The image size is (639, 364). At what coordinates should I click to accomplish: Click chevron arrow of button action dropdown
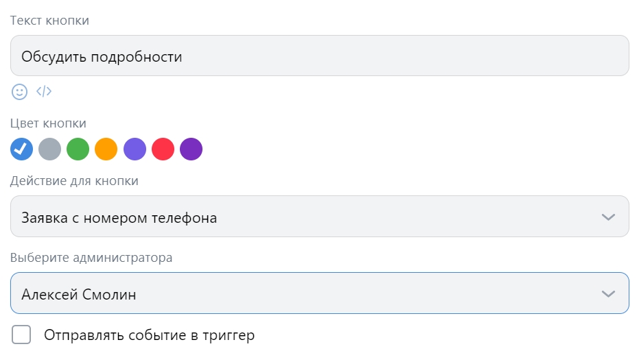click(x=607, y=217)
